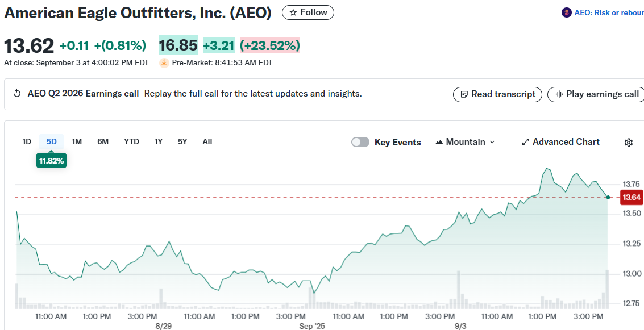Select the YTD range tab
Image resolution: width=644 pixels, height=330 pixels.
[131, 141]
